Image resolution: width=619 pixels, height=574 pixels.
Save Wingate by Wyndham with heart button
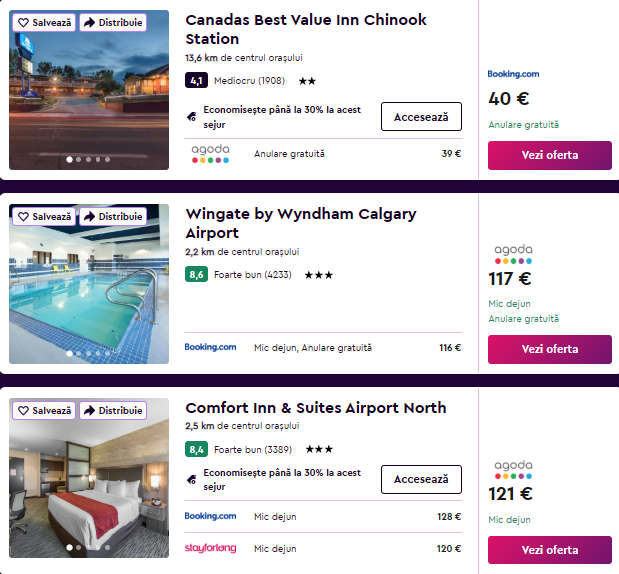tap(44, 216)
